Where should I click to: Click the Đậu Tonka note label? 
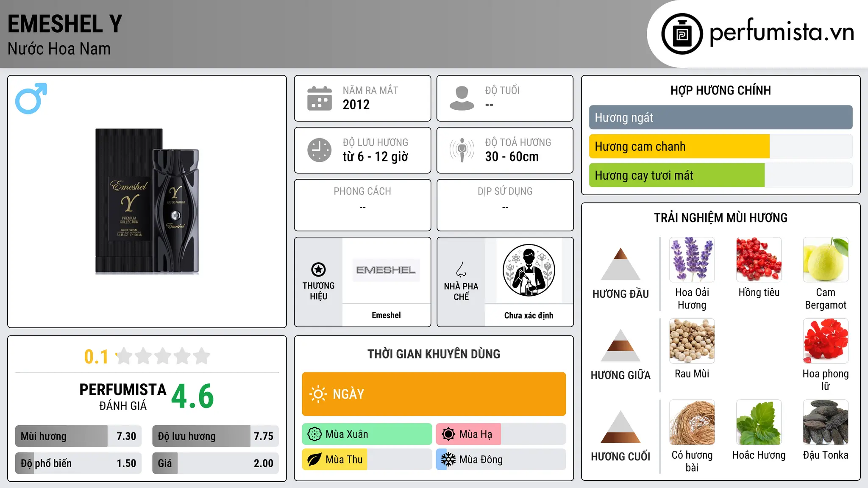(x=826, y=455)
